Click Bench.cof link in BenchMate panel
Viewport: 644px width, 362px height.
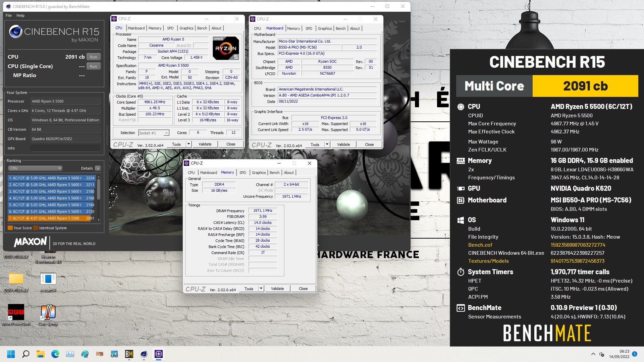[480, 245]
